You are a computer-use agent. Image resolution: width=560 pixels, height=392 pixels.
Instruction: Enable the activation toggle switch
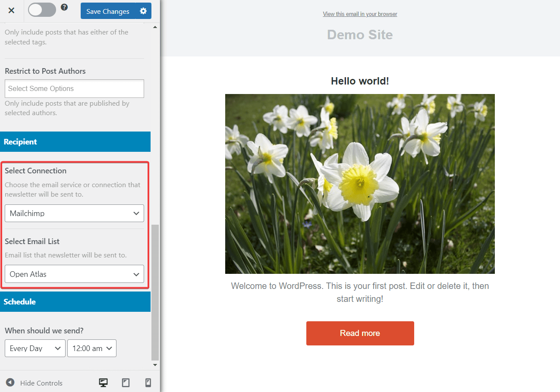[x=42, y=9]
